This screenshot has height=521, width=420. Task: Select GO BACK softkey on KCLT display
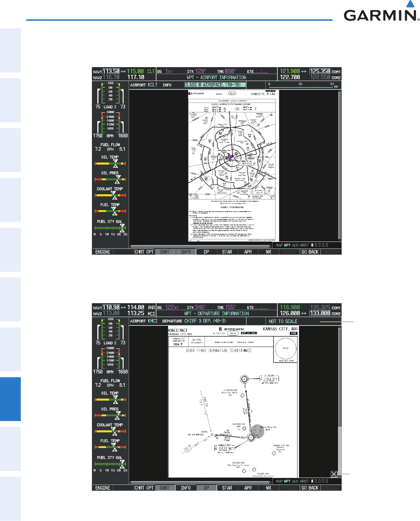310,252
